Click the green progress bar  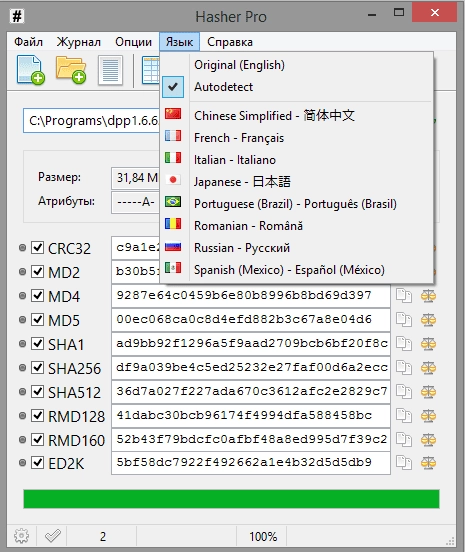coord(231,499)
